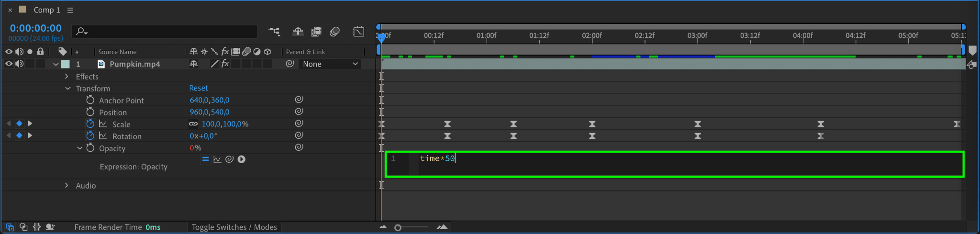This screenshot has width=980, height=234.
Task: Click Scale stopwatch to remove keyframes
Action: [90, 123]
